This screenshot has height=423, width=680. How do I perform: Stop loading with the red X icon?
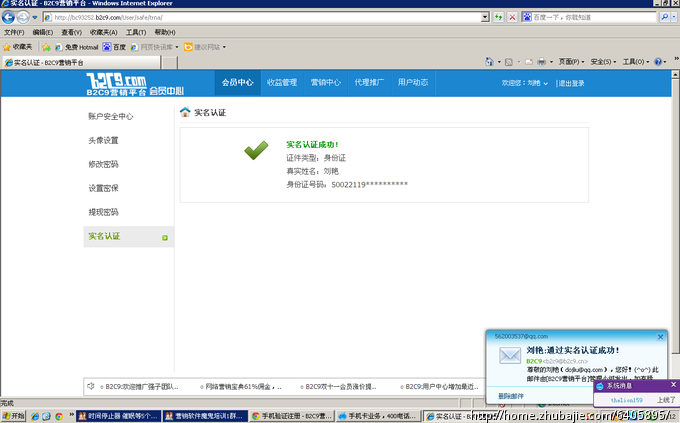[512, 17]
